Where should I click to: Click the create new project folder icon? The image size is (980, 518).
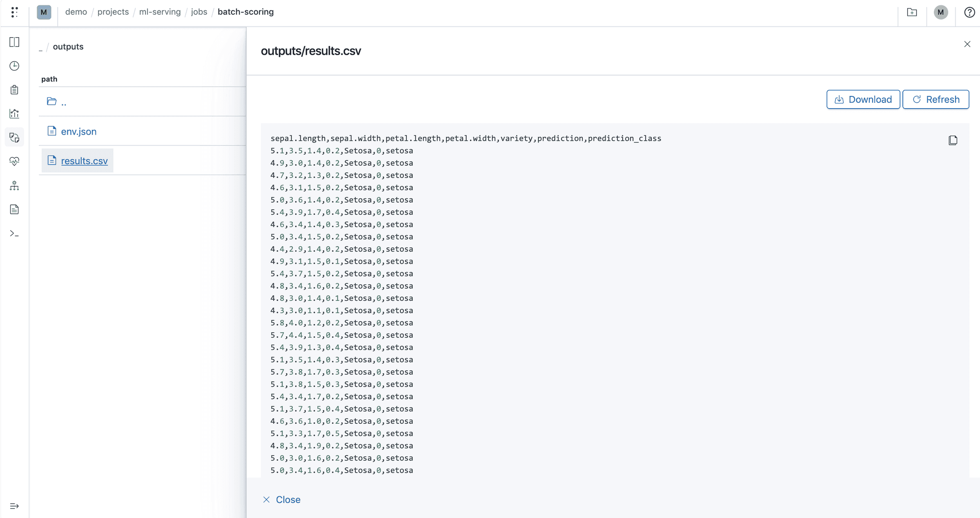point(912,12)
